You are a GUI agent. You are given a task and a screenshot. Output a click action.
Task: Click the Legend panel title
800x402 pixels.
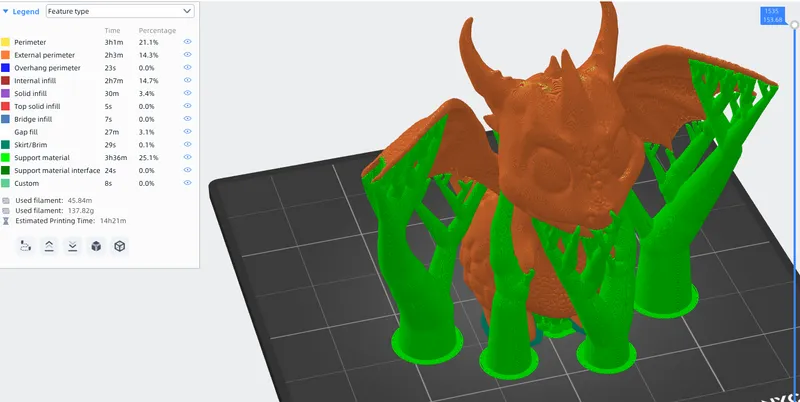click(x=26, y=11)
